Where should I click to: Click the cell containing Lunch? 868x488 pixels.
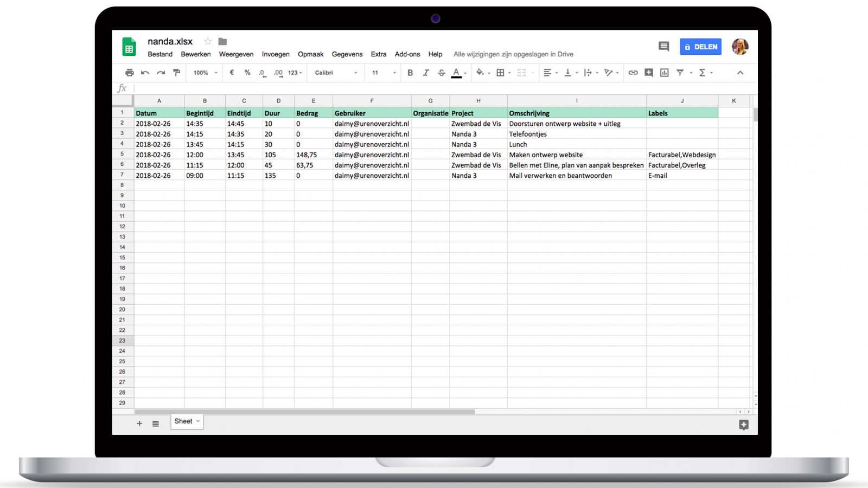coord(577,144)
